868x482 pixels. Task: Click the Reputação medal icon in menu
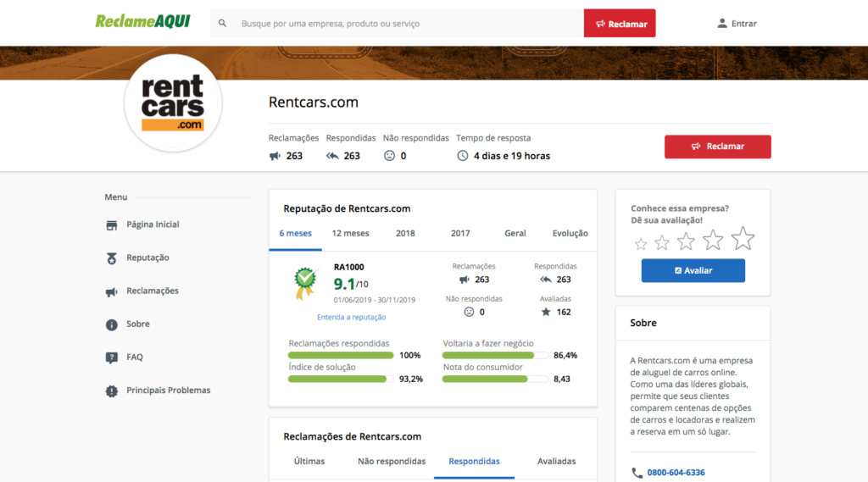(111, 258)
